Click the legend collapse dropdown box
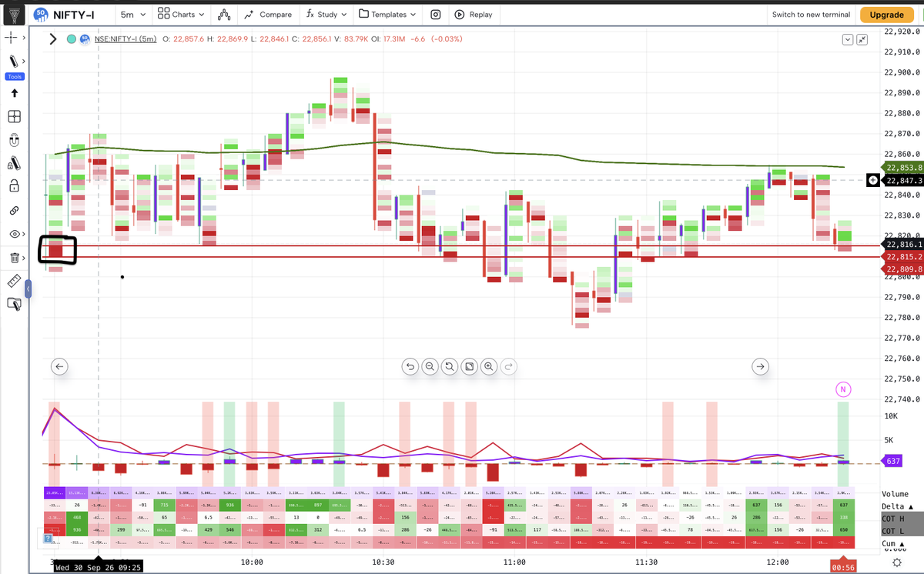This screenshot has width=924, height=574. [x=848, y=39]
